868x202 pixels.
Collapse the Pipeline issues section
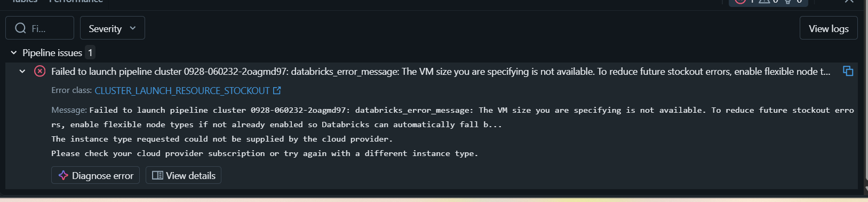coord(14,53)
